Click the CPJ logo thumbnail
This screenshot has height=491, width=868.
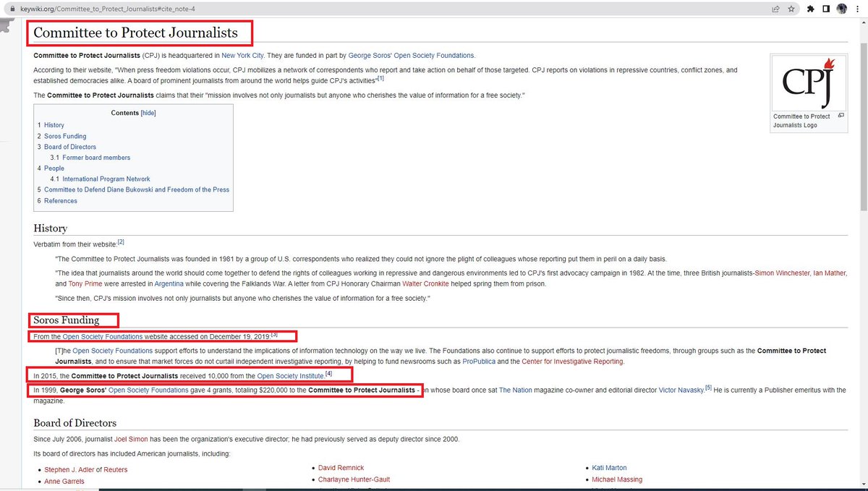tap(808, 82)
